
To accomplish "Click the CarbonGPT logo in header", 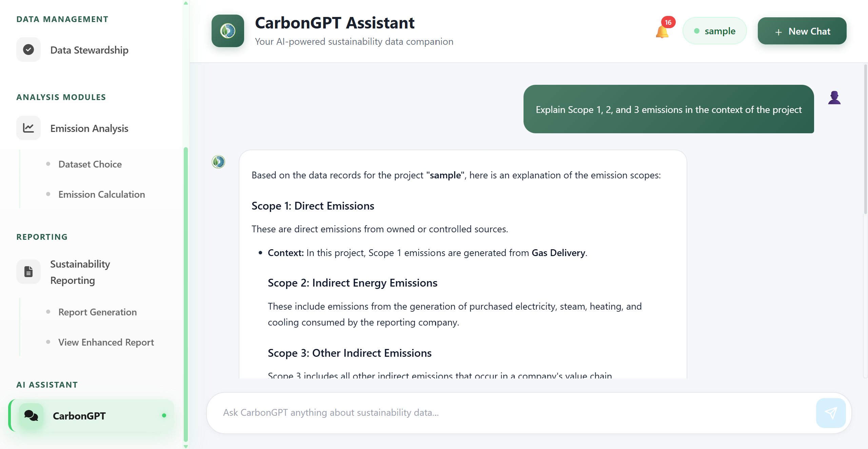I will [228, 31].
